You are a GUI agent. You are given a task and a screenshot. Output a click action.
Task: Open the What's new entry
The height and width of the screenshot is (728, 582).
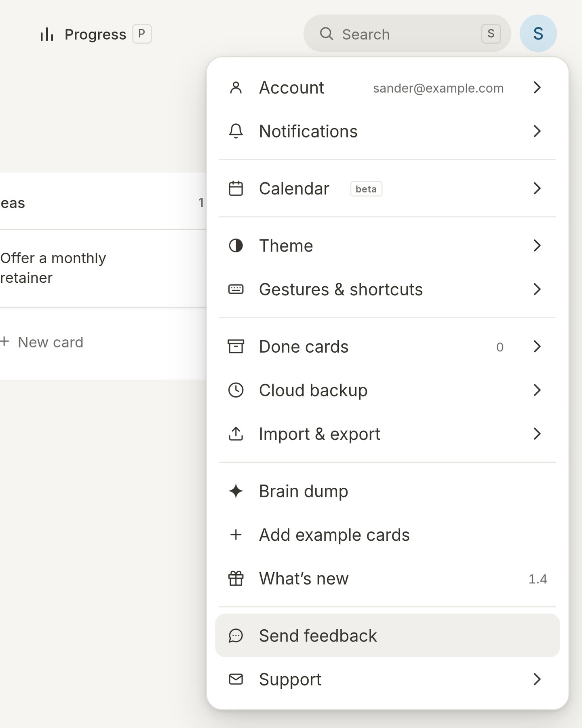coord(387,578)
